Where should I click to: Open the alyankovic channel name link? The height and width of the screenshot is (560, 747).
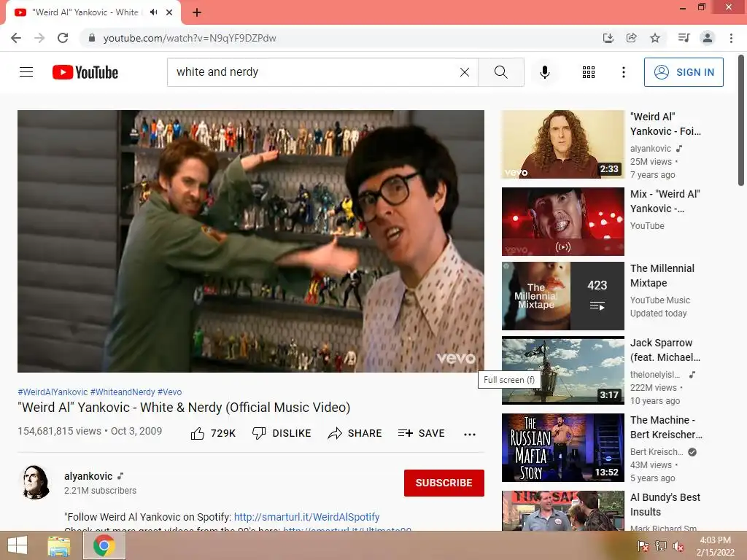click(88, 476)
